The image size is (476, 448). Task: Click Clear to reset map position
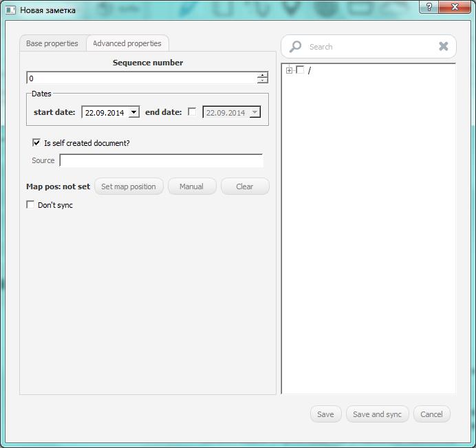244,186
